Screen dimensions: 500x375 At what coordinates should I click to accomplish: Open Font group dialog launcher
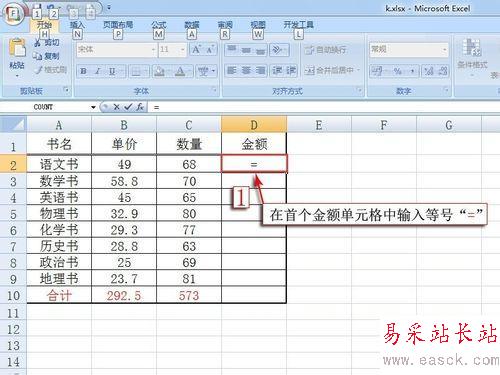pyautogui.click(x=214, y=90)
